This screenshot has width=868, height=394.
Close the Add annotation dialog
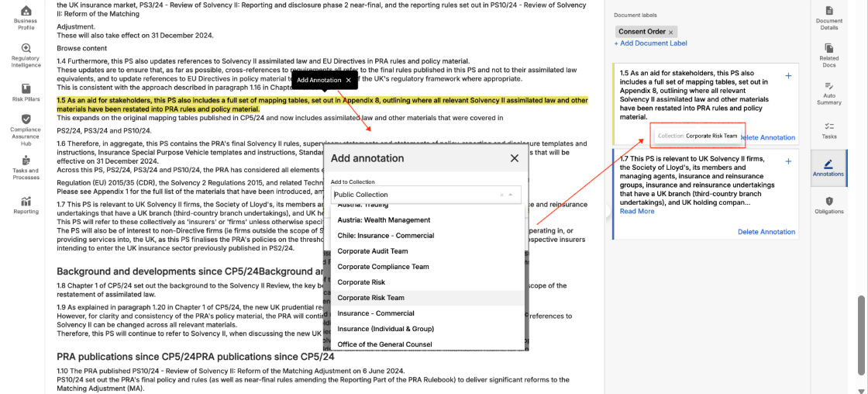pos(514,158)
